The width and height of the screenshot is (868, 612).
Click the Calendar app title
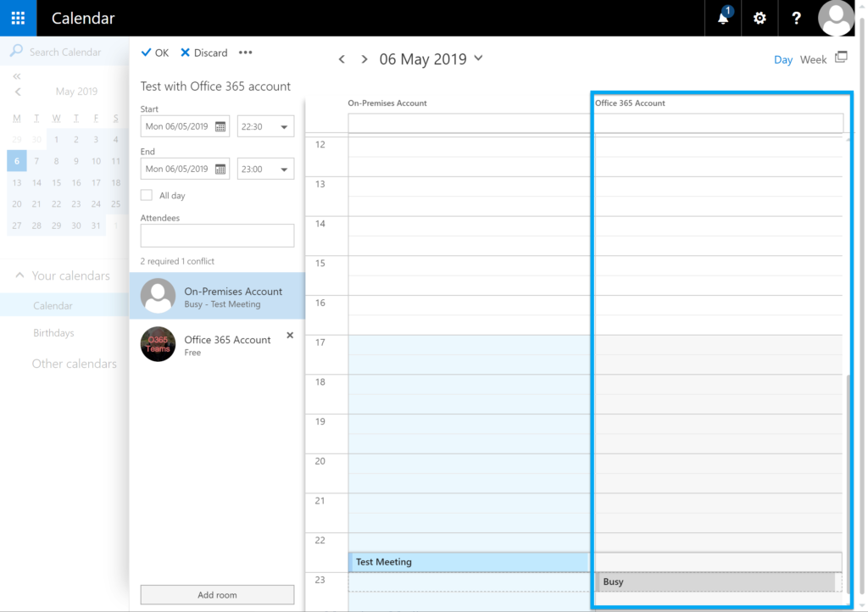click(x=83, y=19)
